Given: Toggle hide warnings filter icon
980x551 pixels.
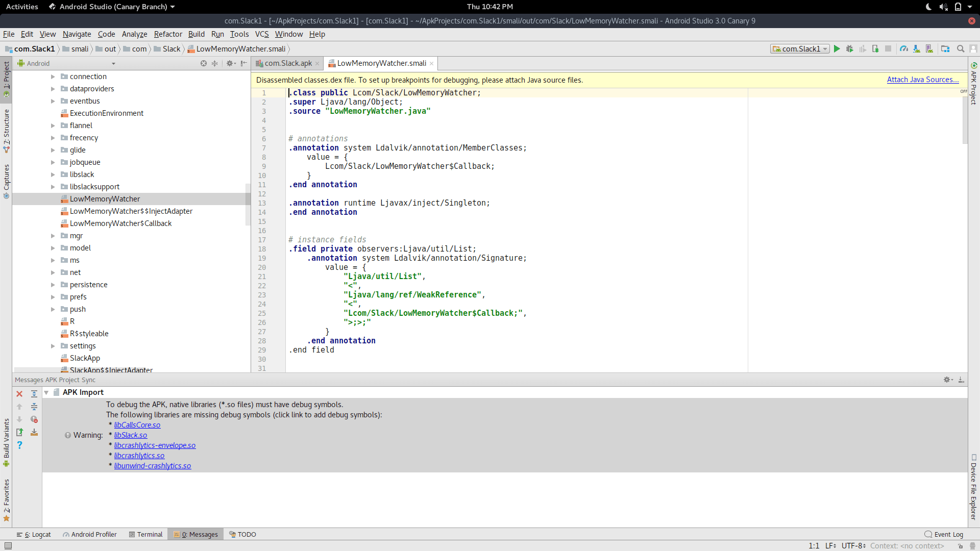Looking at the screenshot, I should click(x=34, y=419).
